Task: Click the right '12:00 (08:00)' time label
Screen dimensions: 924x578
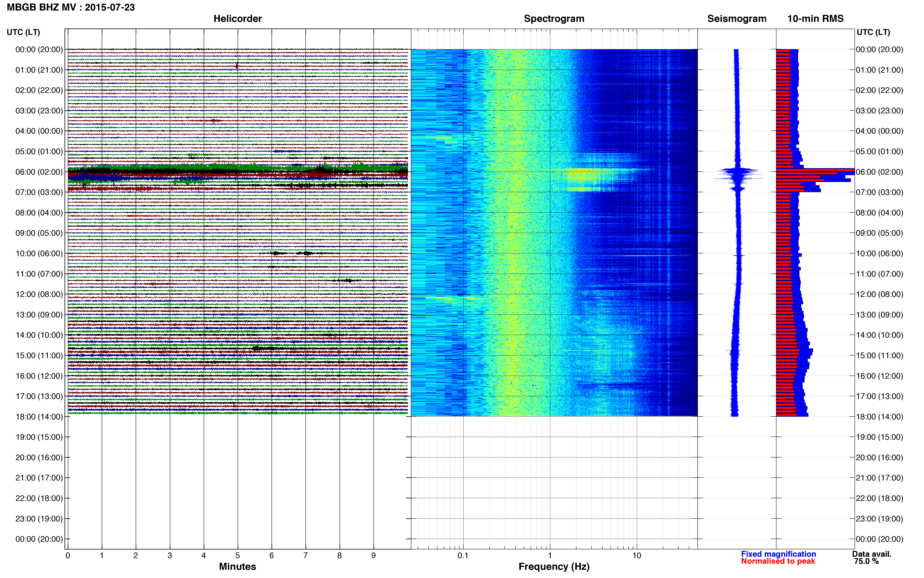Action: (x=879, y=294)
